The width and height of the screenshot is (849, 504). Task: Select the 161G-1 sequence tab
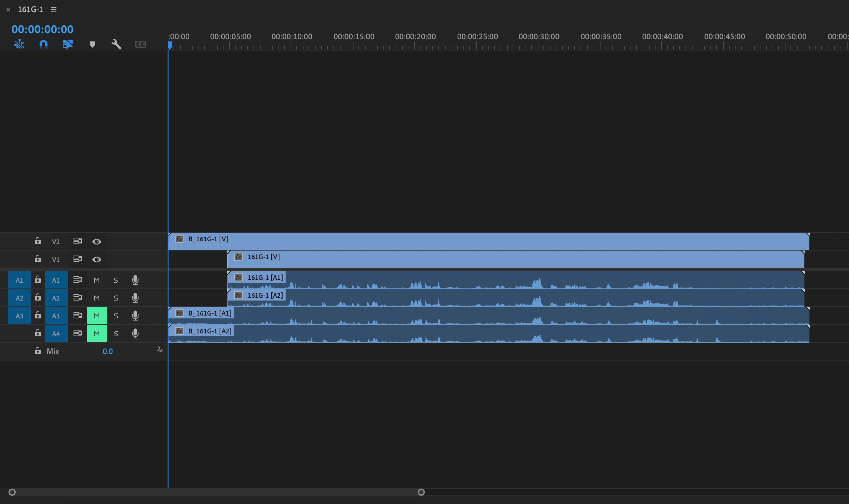click(30, 10)
